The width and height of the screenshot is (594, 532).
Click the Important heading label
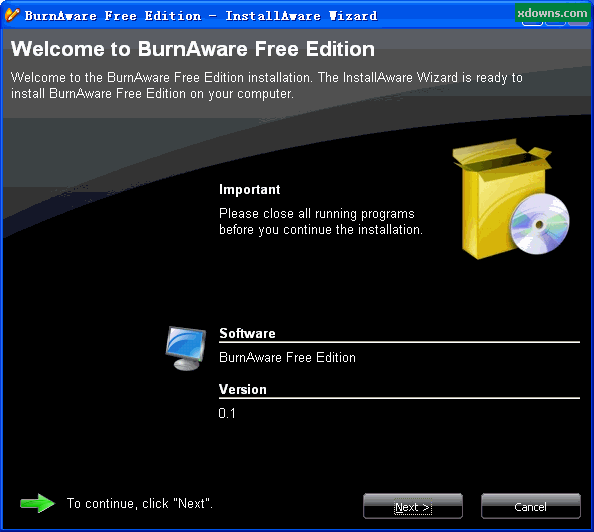coord(250,189)
